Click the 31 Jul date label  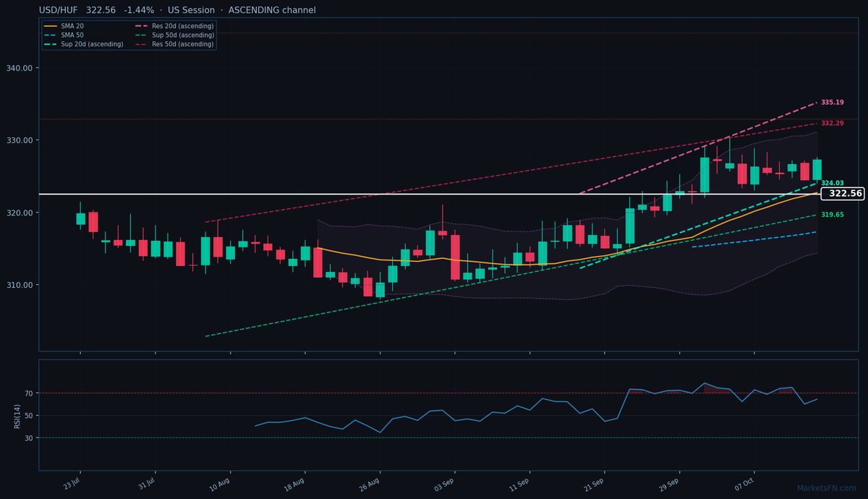click(147, 484)
